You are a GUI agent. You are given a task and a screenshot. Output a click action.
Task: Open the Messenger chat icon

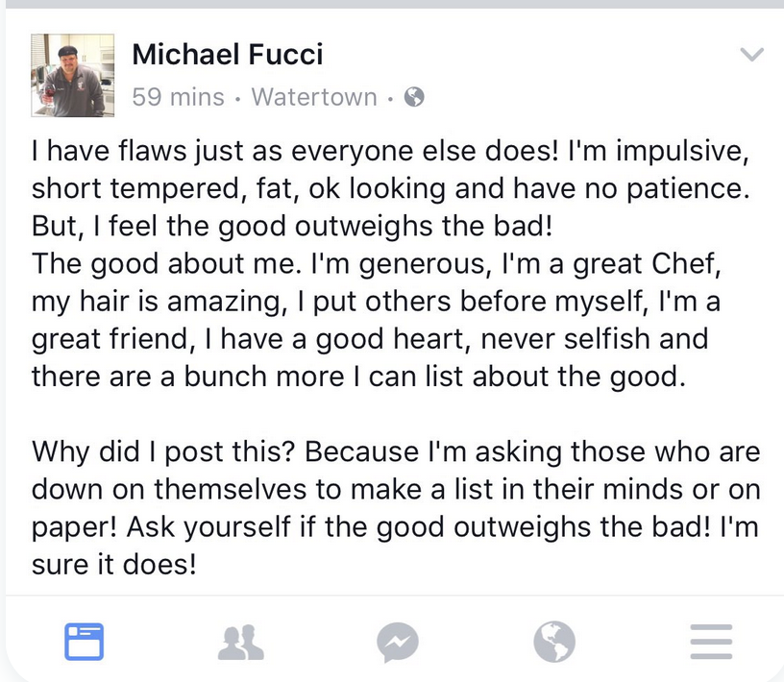click(x=397, y=641)
